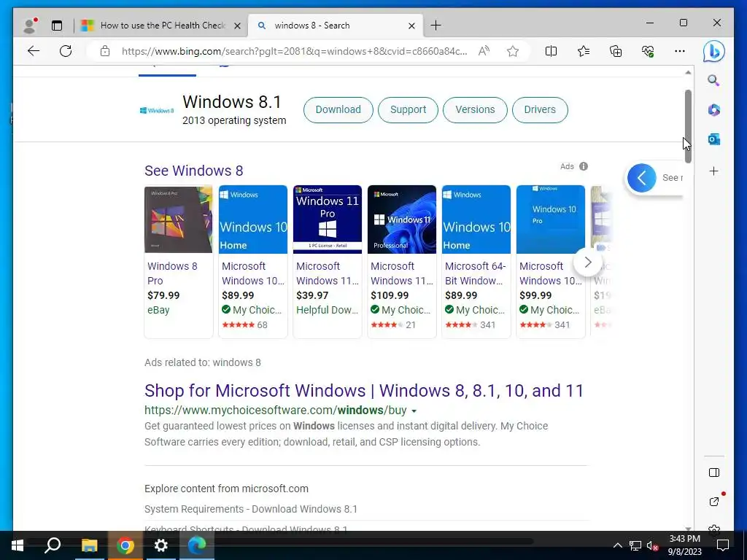
Task: Open Shop for Microsoft Windows ad link
Action: pos(364,391)
